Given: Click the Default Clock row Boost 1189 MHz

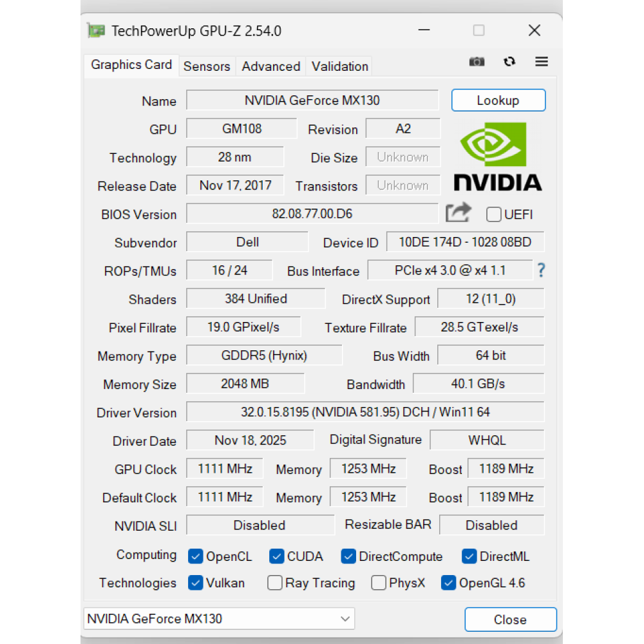Looking at the screenshot, I should point(506,497).
